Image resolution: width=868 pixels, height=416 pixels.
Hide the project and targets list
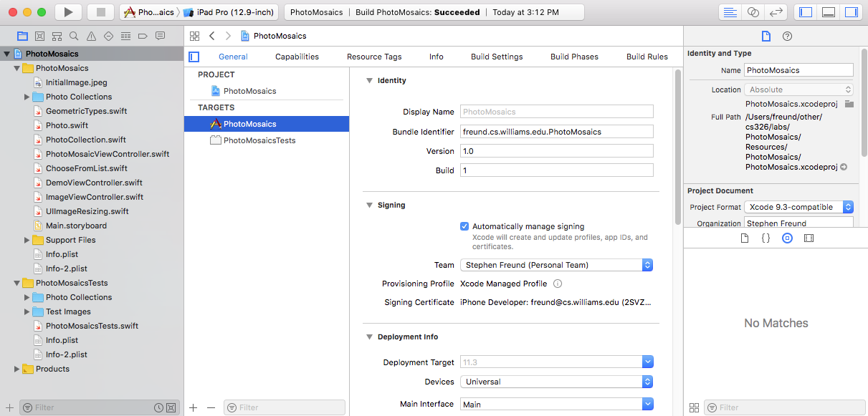pyautogui.click(x=194, y=57)
